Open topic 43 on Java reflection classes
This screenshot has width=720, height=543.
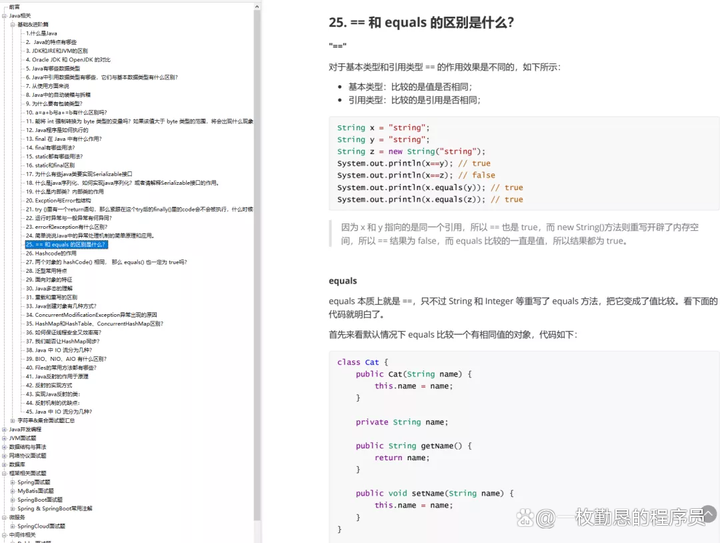[x=53, y=394]
